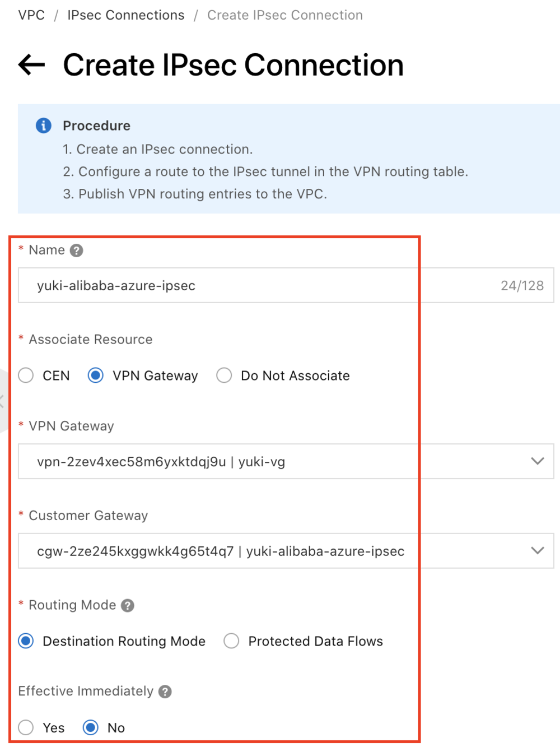Select VPN Gateway associate resource option
The image size is (560, 747).
[x=96, y=375]
